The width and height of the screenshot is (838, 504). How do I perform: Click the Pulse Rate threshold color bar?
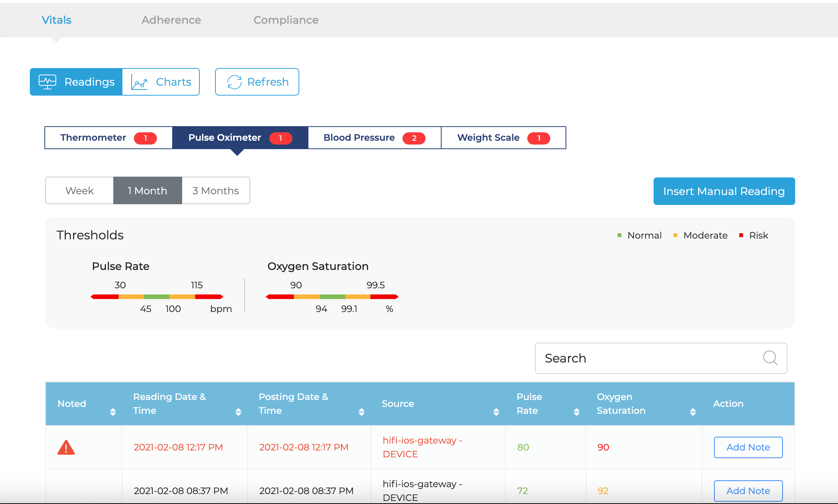(157, 297)
